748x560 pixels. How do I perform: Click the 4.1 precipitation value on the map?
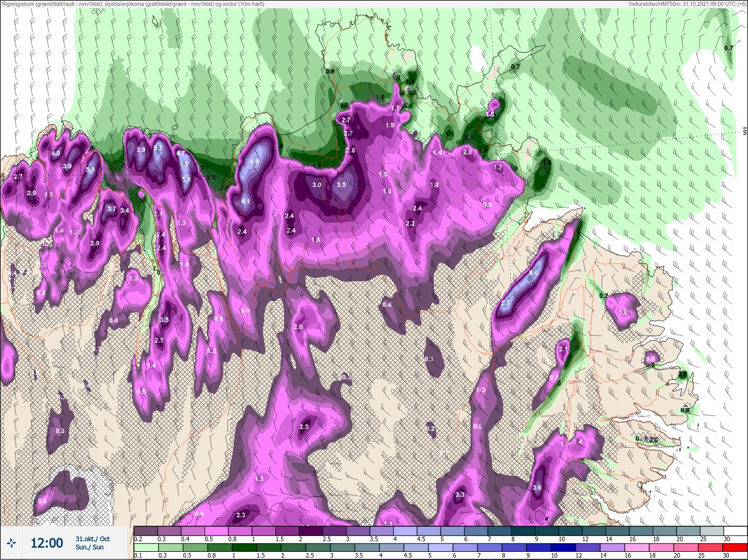[245, 202]
